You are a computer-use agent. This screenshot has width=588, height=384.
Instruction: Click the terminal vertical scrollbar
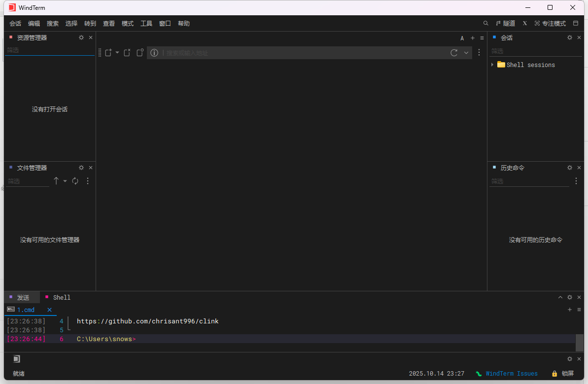[x=579, y=342]
